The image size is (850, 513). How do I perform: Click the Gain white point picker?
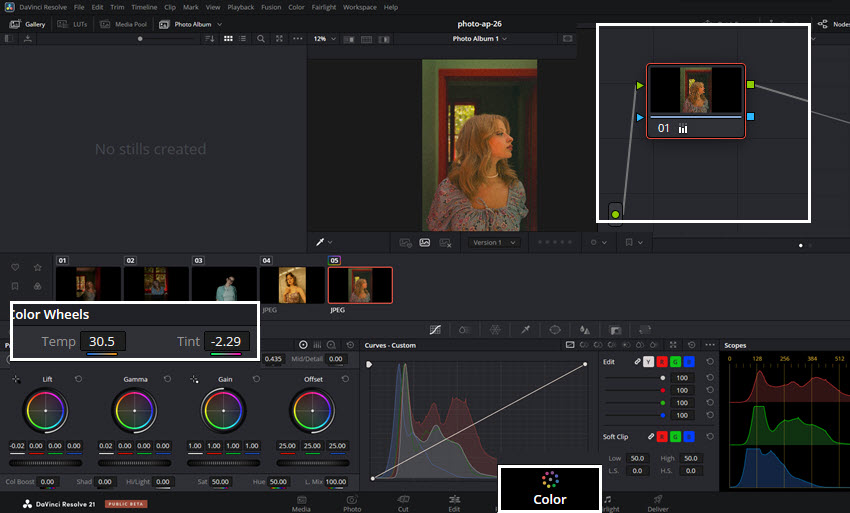pyautogui.click(x=194, y=380)
